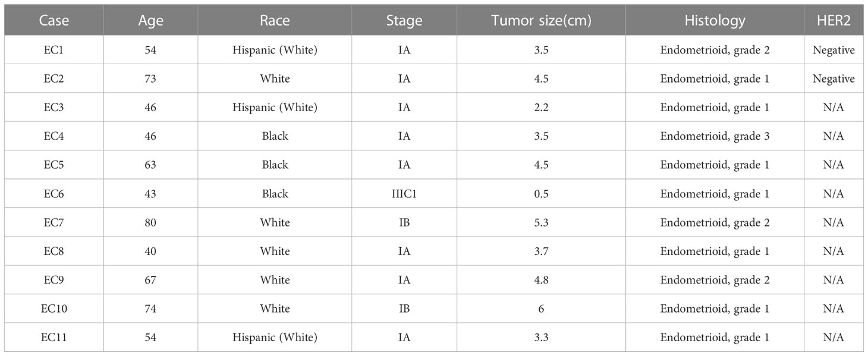Select the Stage column header
The image size is (868, 356).
point(404,21)
